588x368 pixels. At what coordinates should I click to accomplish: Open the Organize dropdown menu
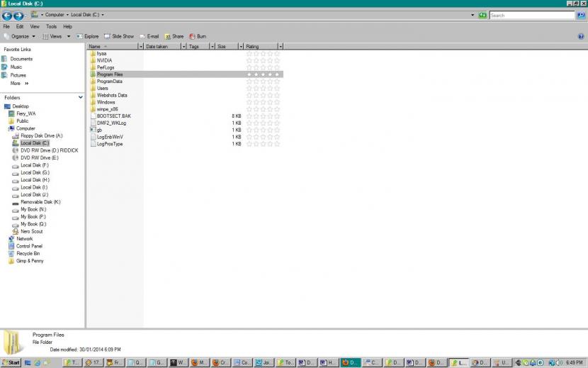tap(20, 36)
